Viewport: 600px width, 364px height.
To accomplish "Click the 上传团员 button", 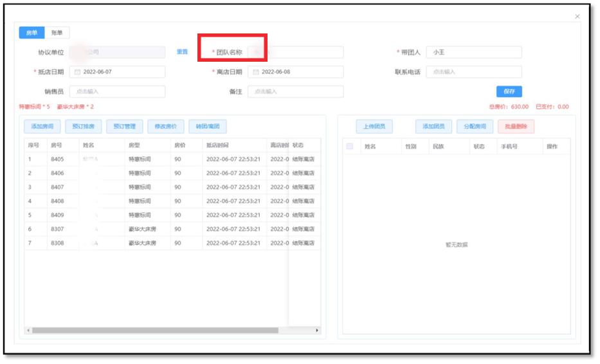I will pyautogui.click(x=374, y=126).
